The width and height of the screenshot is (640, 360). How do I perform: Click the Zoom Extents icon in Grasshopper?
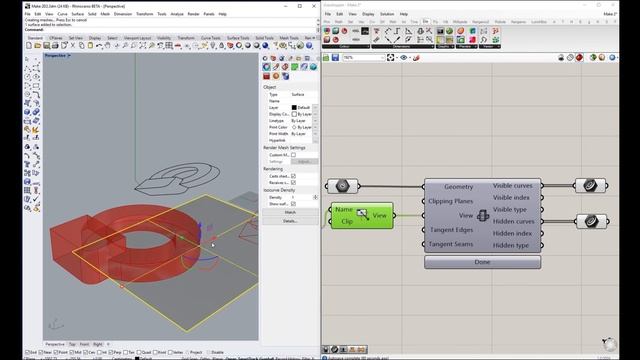tap(391, 58)
